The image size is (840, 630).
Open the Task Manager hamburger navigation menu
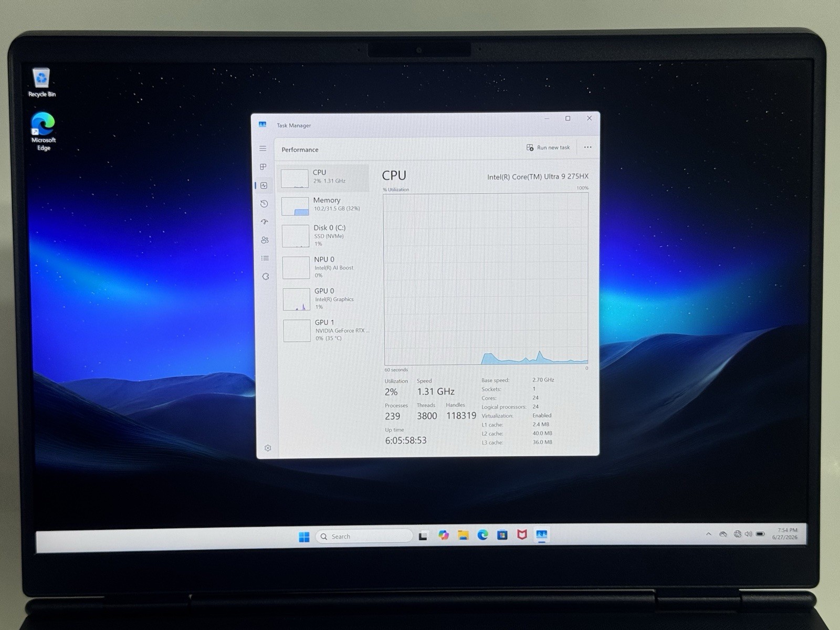click(263, 149)
